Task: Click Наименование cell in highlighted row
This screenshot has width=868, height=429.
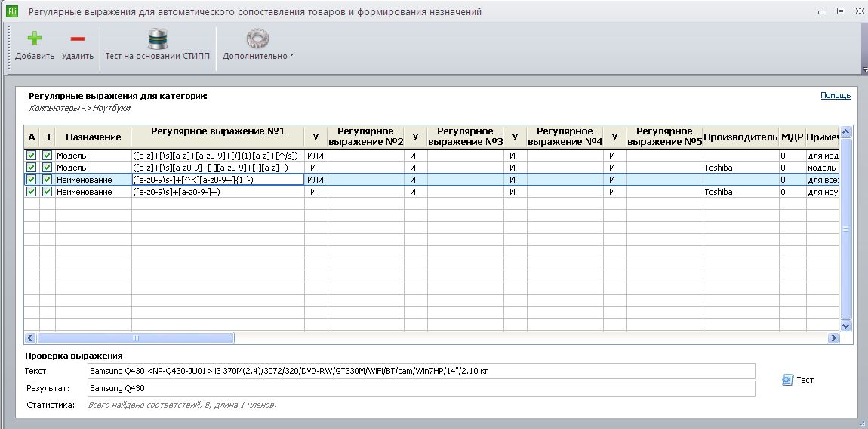Action: pos(93,180)
